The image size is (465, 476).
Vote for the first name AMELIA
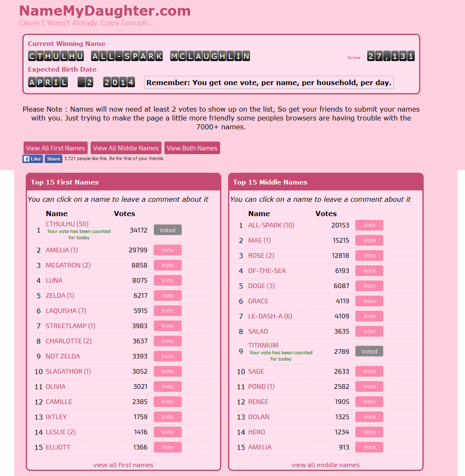click(x=167, y=250)
